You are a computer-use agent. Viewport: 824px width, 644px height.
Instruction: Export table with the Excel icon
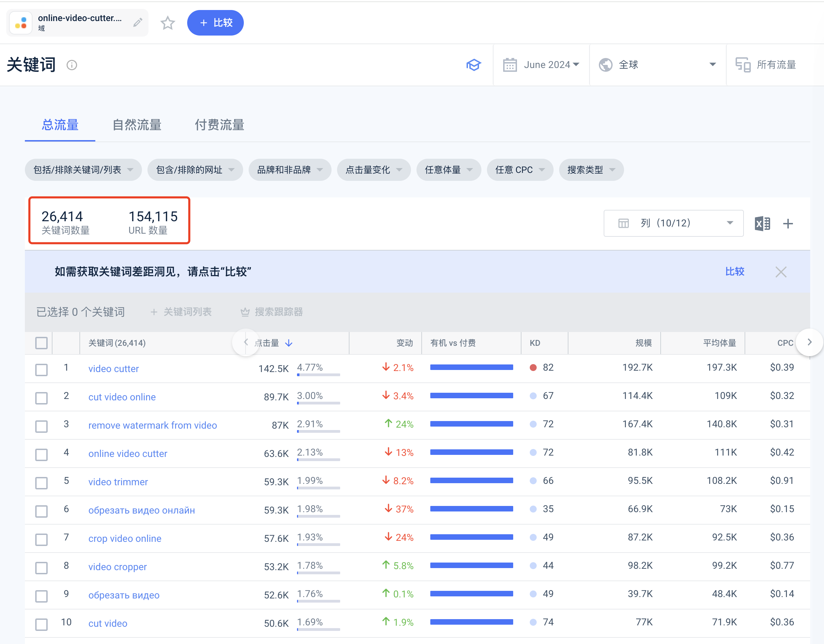coord(762,224)
